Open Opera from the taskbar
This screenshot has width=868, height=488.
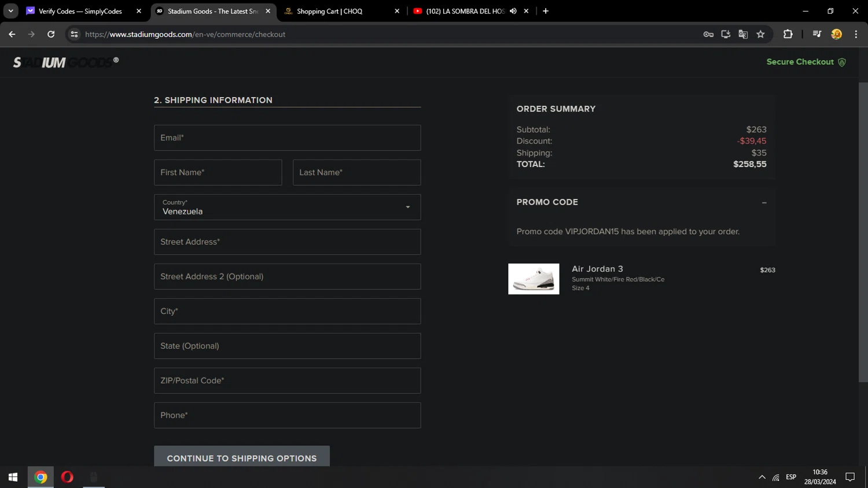pos(67,477)
